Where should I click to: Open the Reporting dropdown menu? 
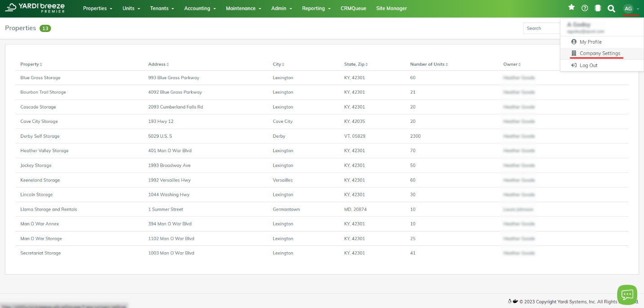click(316, 9)
